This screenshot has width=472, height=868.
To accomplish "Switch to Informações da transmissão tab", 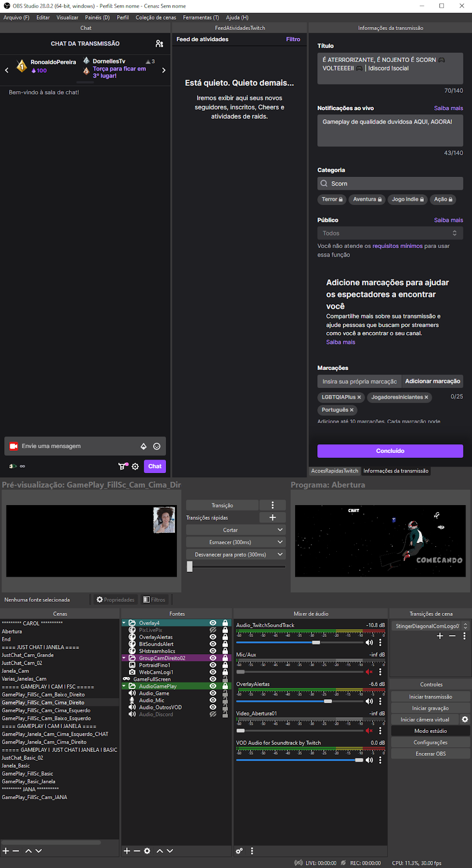I will point(396,471).
